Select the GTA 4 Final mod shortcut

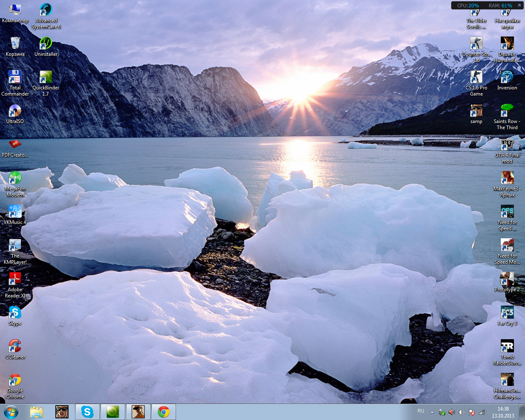[x=507, y=151]
